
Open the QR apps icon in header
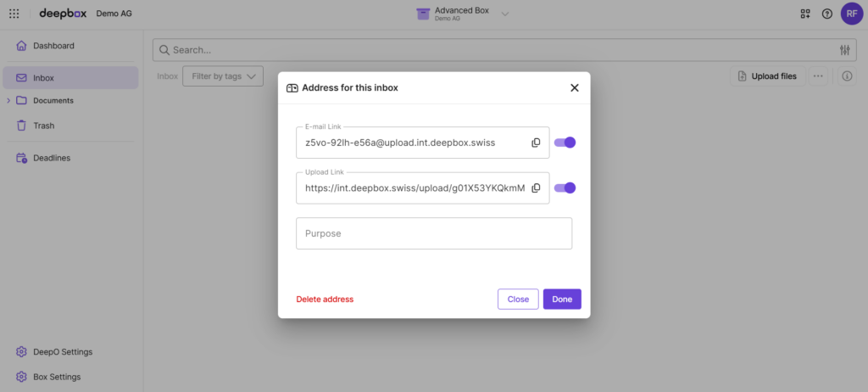(805, 14)
